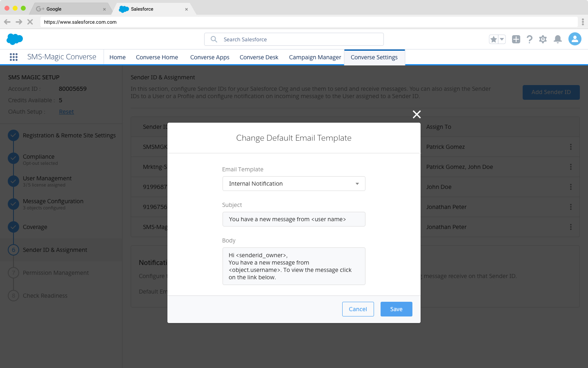Click the browser back arrow
The image size is (588, 368).
pos(7,22)
